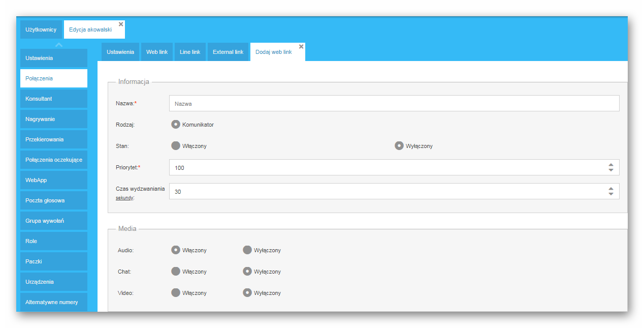Open the External link tab
Screen dimensions: 644x328
click(x=228, y=52)
